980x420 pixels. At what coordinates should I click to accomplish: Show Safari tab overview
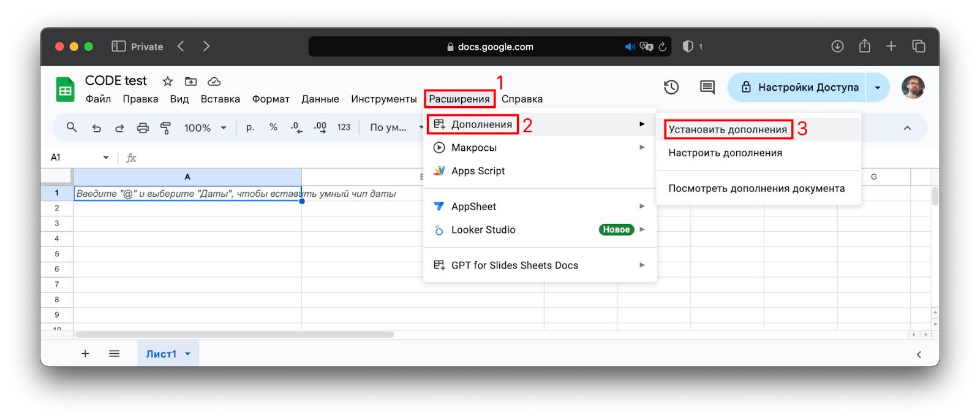point(918,47)
